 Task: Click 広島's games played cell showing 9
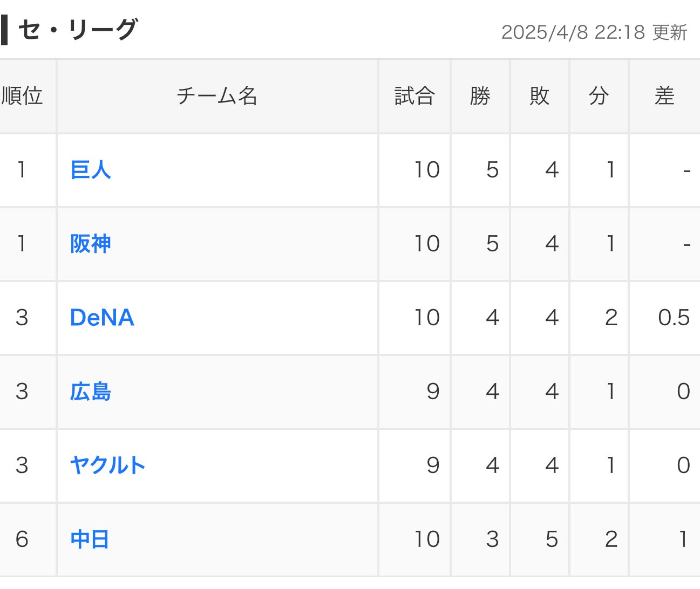point(432,392)
